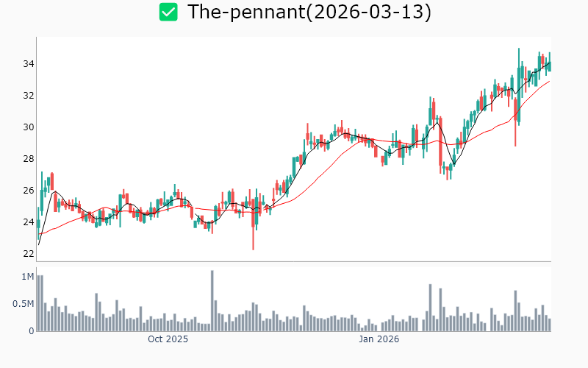Click the green checkmark icon in the title
Screen dimensions: 588x368
point(168,12)
